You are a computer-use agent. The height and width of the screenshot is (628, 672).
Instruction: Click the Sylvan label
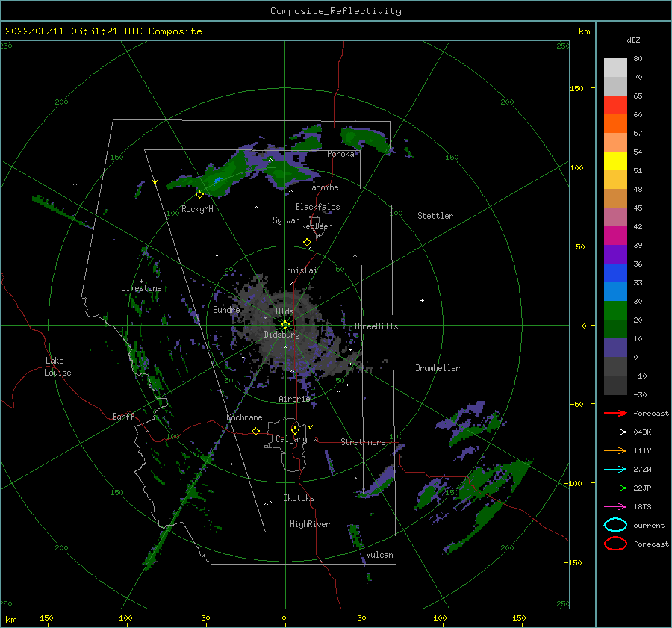point(286,220)
